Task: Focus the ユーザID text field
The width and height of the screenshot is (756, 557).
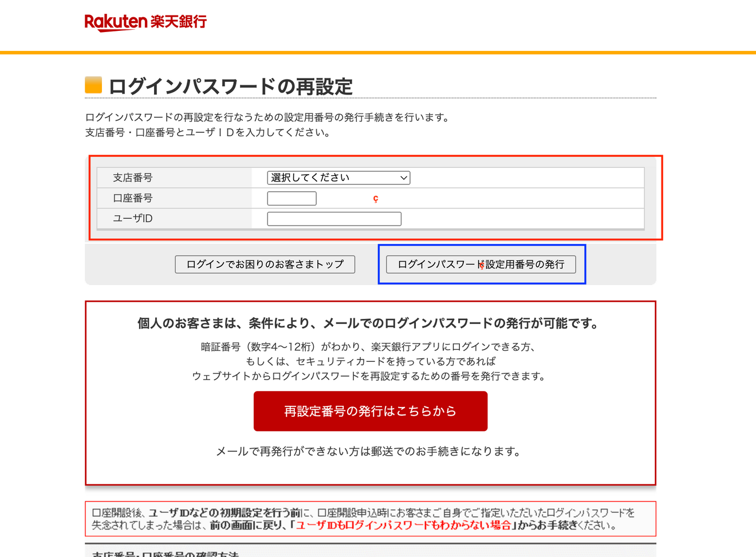Action: (x=334, y=219)
